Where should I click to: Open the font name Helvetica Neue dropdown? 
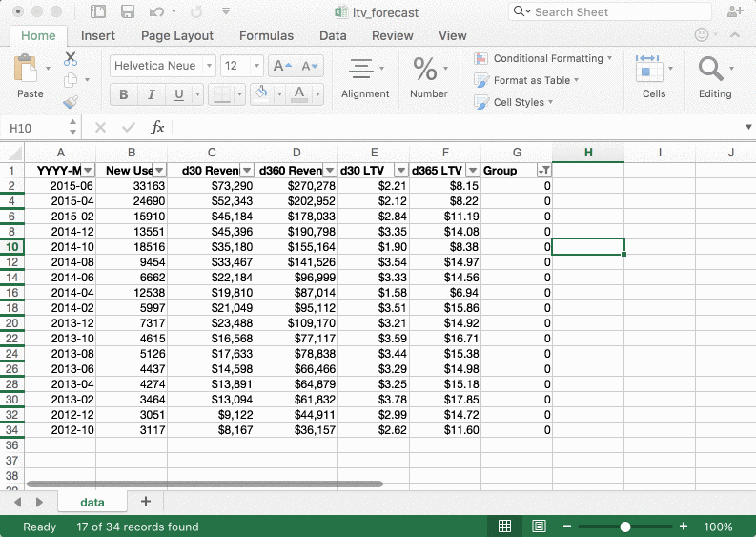tap(209, 66)
